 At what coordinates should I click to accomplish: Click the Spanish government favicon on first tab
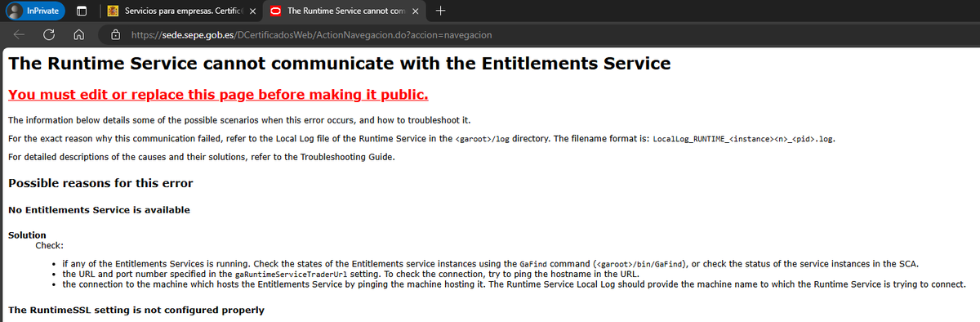coord(114,11)
